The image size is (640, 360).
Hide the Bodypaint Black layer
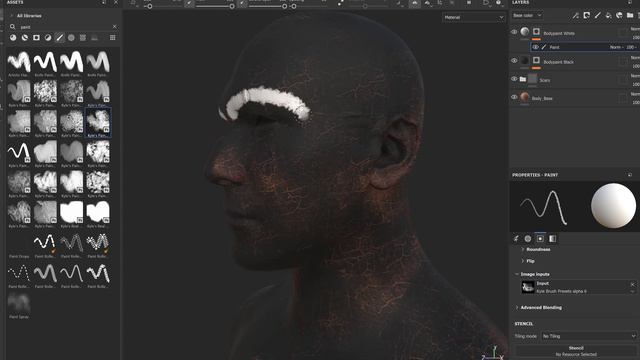tap(514, 61)
